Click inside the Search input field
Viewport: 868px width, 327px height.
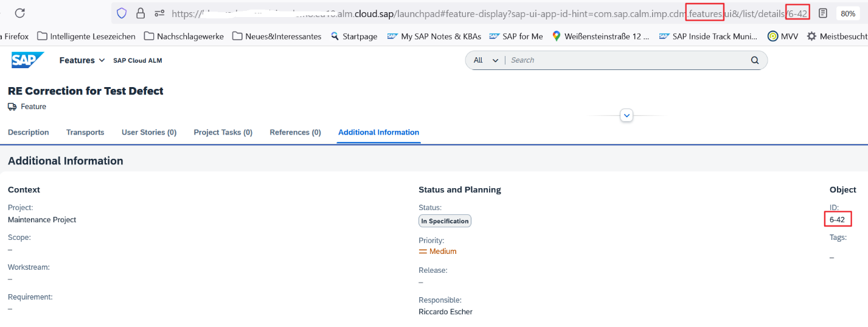coord(627,60)
